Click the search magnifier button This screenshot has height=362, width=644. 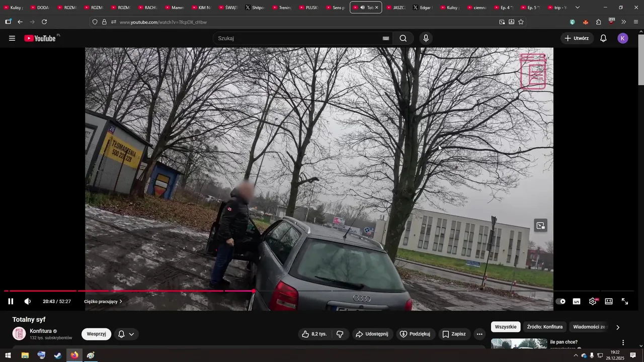click(403, 38)
